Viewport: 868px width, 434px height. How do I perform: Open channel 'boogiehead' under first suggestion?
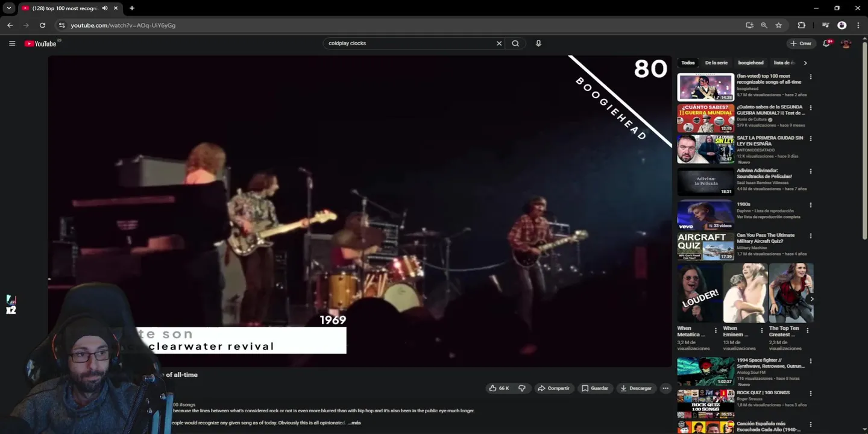[747, 89]
